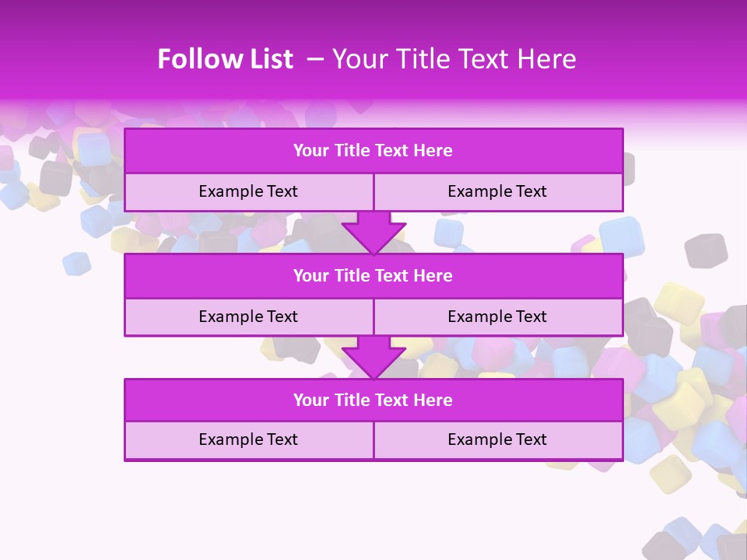Pick the left Example Text cell in middle block

coord(248,317)
